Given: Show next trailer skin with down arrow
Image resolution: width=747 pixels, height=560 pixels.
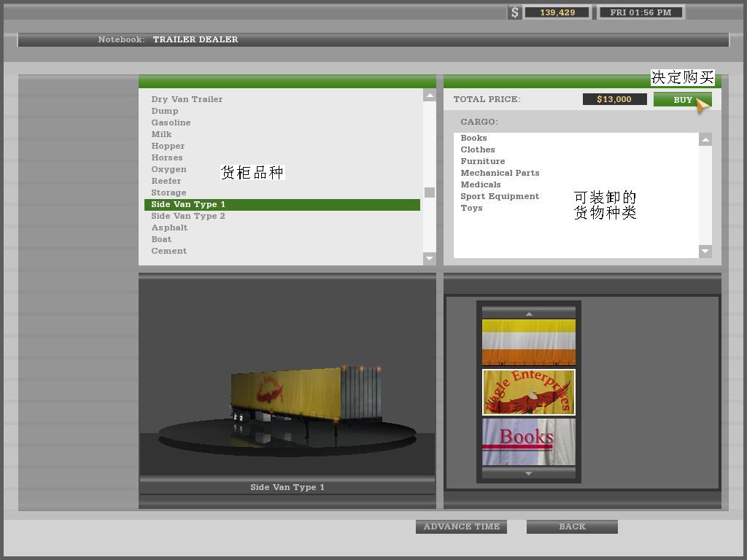Looking at the screenshot, I should pos(529,473).
